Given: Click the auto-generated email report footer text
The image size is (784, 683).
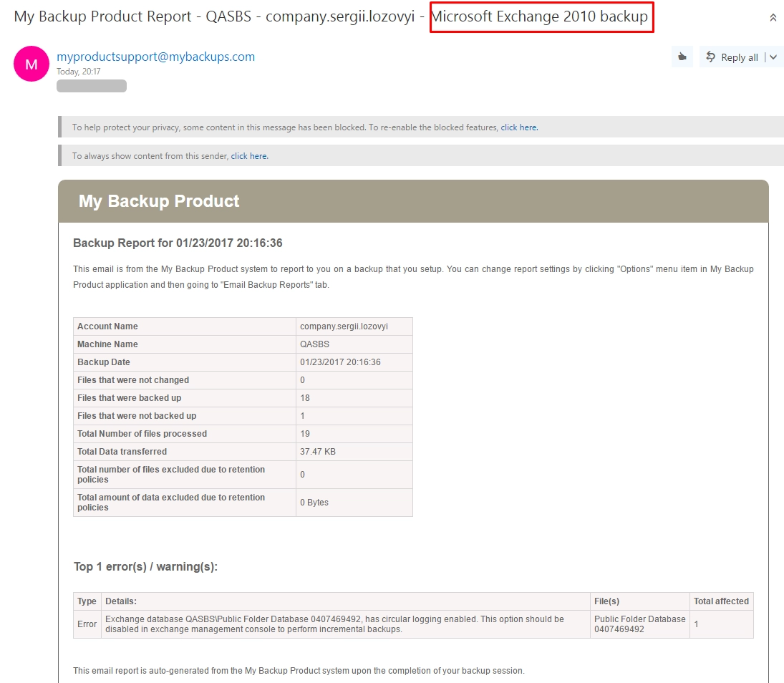Looking at the screenshot, I should [299, 671].
